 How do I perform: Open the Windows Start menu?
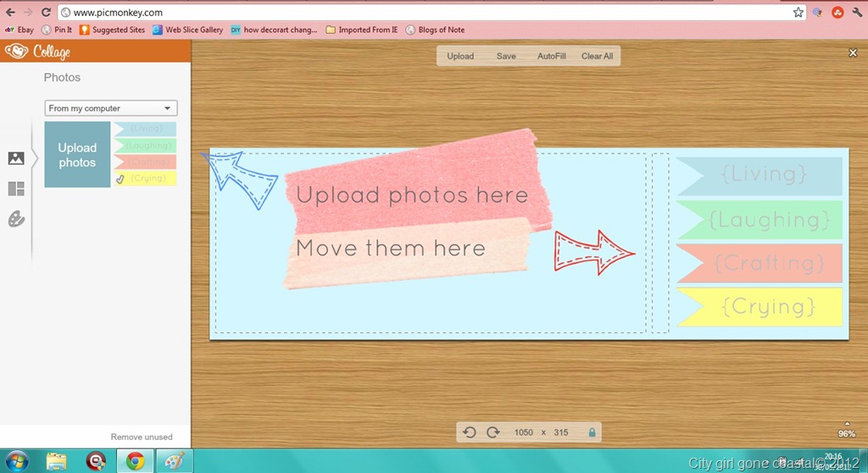[15, 461]
